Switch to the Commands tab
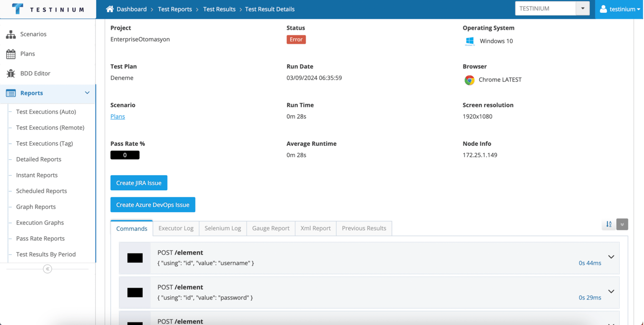The image size is (644, 325). tap(132, 228)
